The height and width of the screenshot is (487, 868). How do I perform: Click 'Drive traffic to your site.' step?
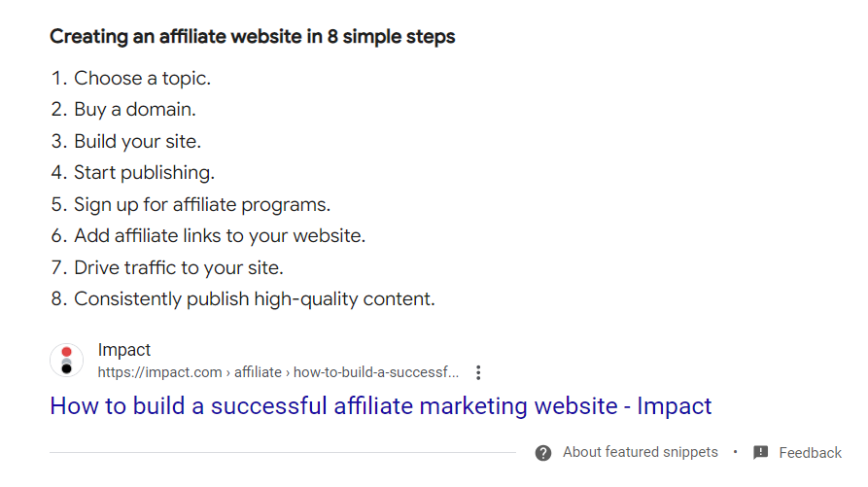[x=179, y=267]
